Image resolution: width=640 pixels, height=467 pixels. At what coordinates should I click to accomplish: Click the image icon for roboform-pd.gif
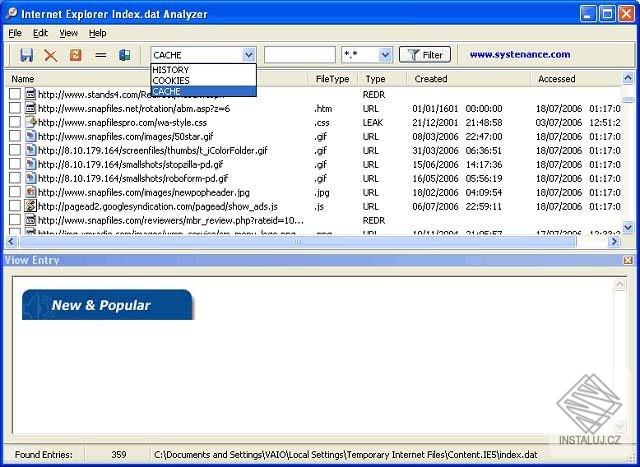[31, 178]
